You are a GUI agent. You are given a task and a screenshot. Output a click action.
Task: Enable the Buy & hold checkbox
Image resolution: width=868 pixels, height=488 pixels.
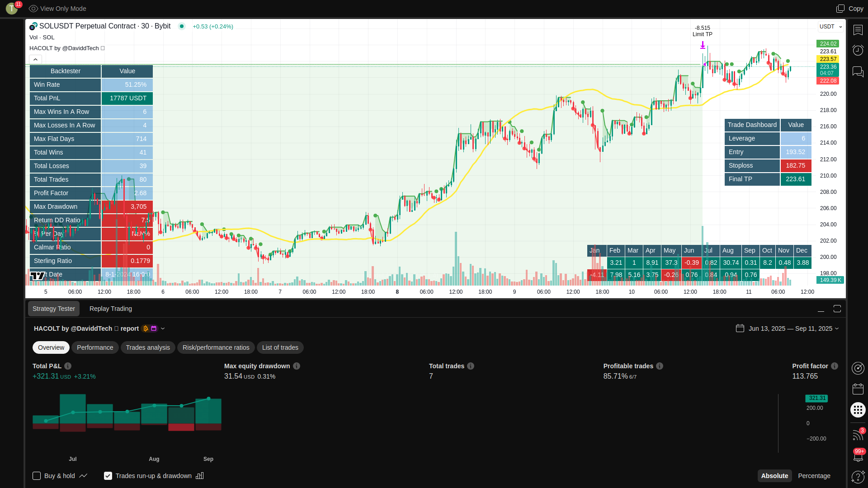click(x=37, y=476)
